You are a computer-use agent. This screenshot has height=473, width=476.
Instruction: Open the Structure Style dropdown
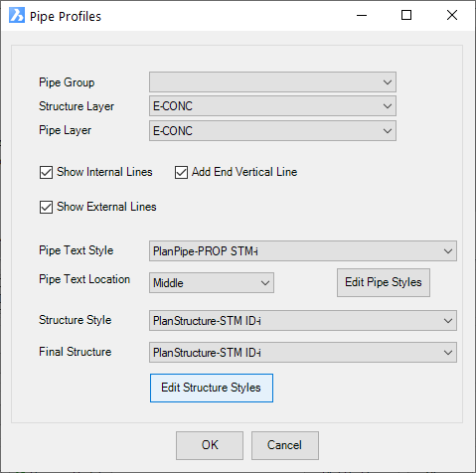pyautogui.click(x=303, y=321)
